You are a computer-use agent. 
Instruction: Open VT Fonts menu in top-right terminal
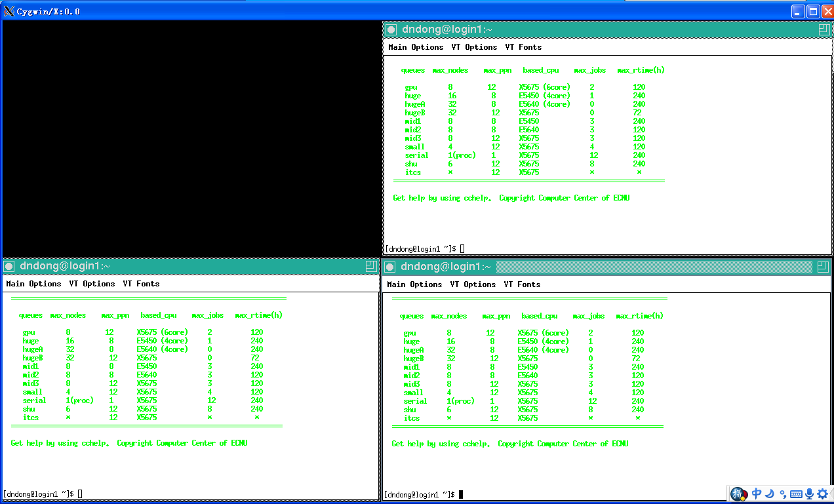coord(523,47)
